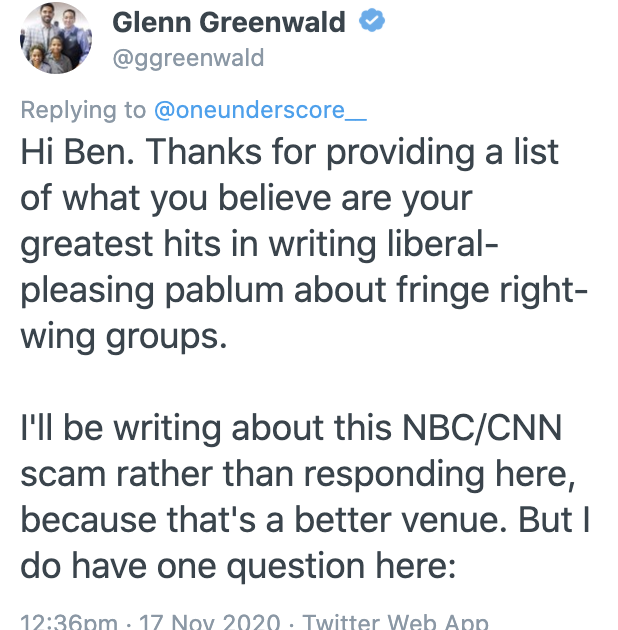Click 'of what you believe are your' line
Image resolution: width=618 pixels, height=630 pixels.
point(246,199)
